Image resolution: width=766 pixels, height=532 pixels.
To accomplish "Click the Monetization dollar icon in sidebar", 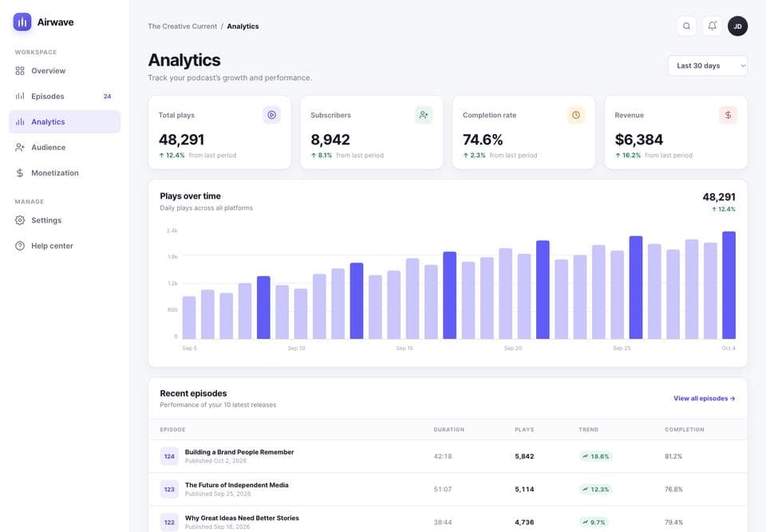I will click(20, 173).
